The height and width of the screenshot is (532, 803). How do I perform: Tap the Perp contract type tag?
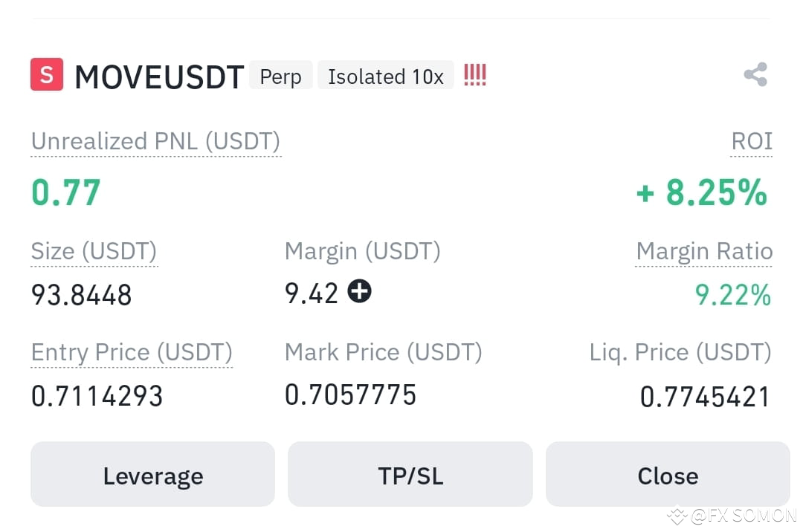280,76
